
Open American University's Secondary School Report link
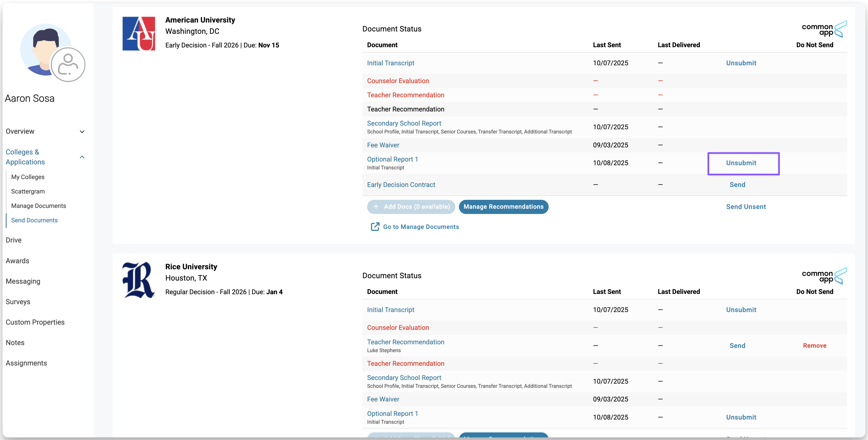coord(404,123)
